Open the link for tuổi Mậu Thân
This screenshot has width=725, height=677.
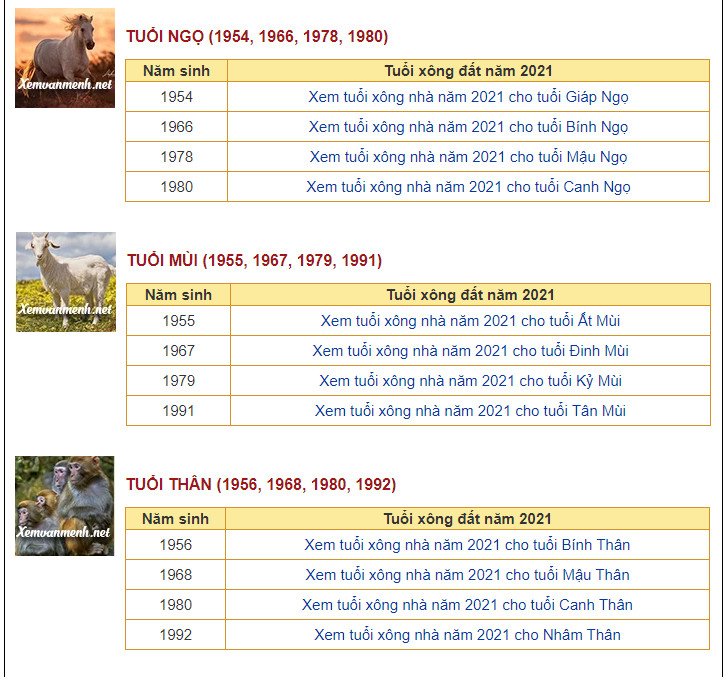pos(467,575)
